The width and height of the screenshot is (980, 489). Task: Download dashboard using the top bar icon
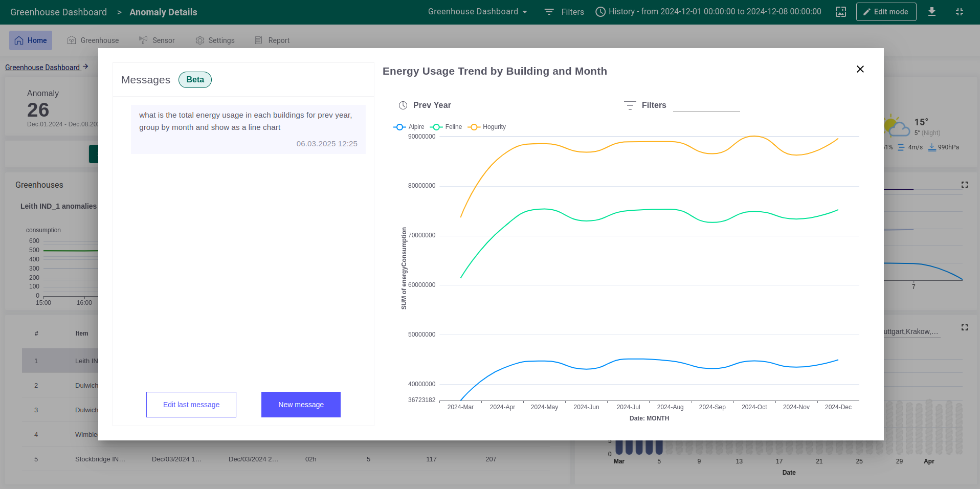[x=931, y=12]
